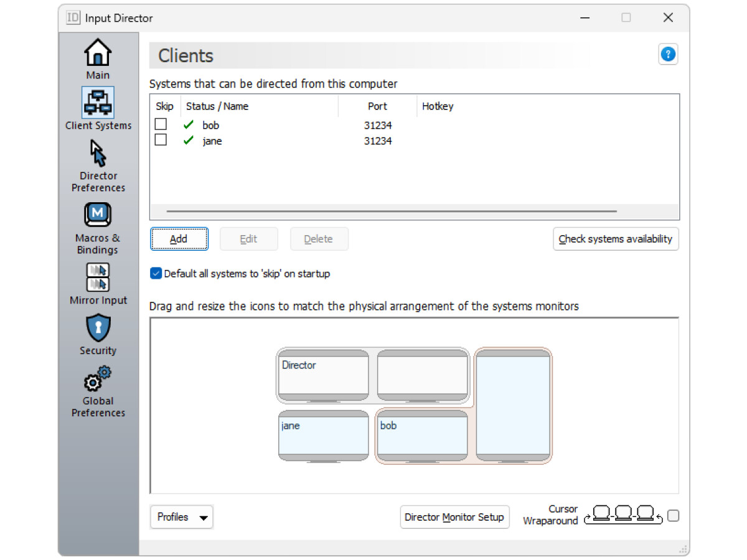The image size is (747, 560).
Task: Open Macros & Bindings keyboard icon
Action: tap(98, 215)
